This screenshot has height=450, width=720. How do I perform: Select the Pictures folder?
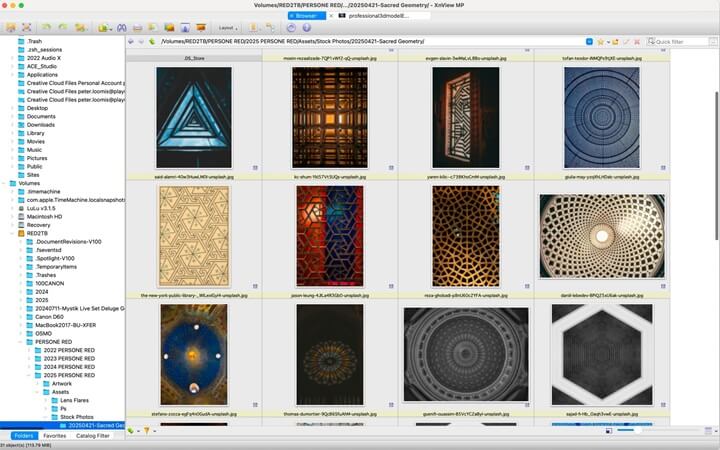click(37, 158)
